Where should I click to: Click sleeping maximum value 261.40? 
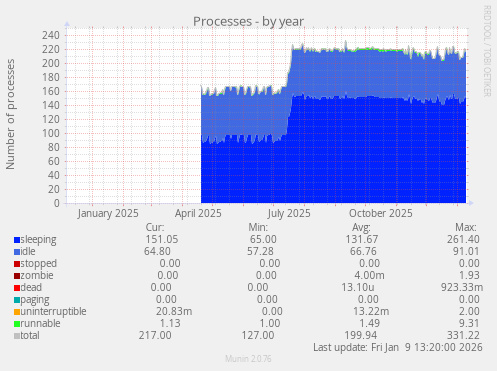[463, 239]
